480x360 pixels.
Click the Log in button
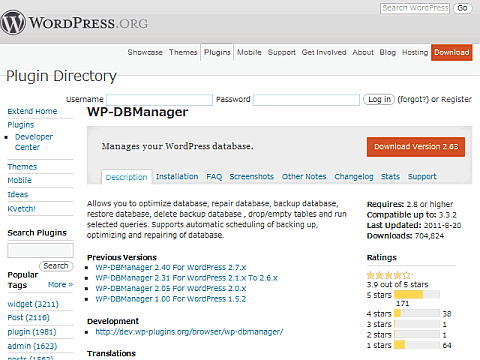pos(379,99)
